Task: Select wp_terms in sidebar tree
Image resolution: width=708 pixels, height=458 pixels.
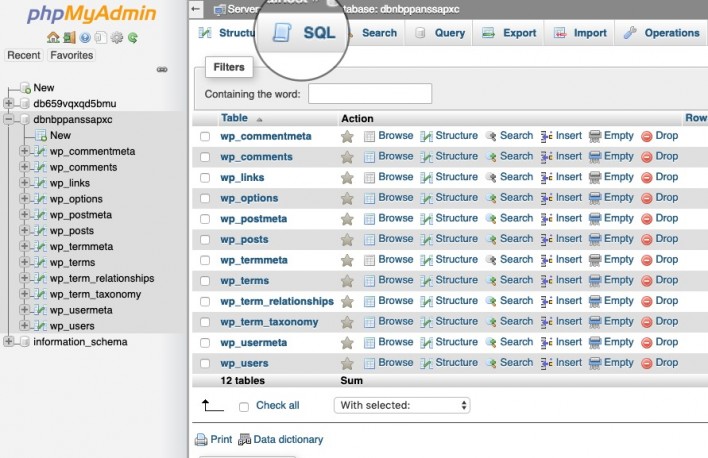Action: coord(72,262)
